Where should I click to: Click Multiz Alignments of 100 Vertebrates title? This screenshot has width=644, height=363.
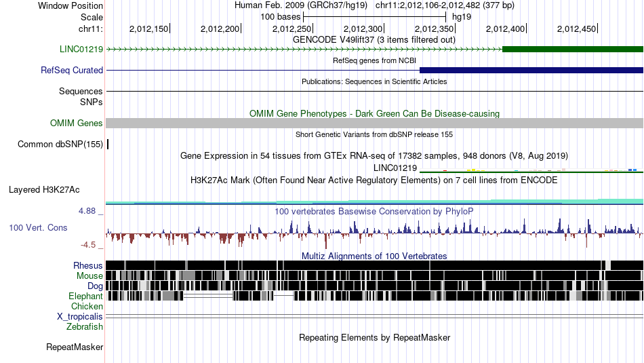tap(374, 256)
